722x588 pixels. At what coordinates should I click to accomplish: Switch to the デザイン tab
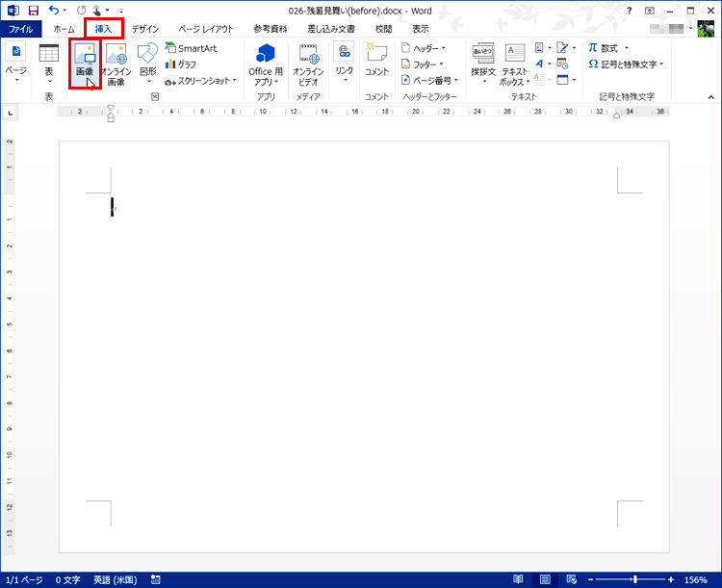coord(145,29)
